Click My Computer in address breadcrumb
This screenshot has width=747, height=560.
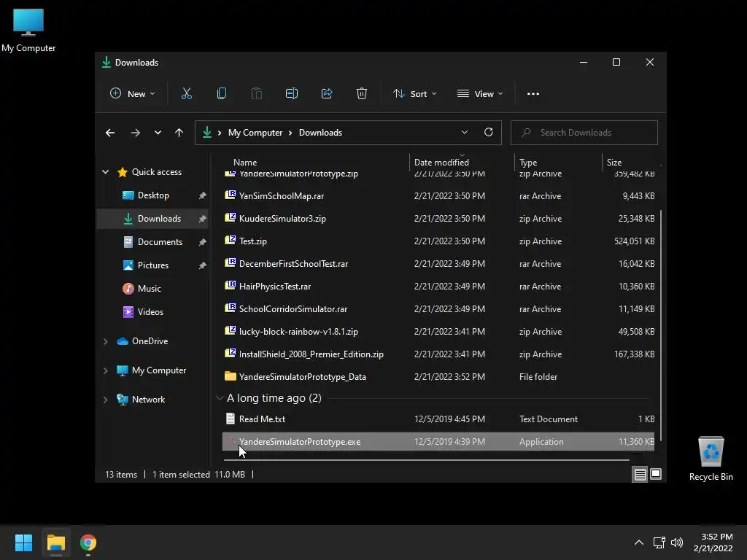255,133
